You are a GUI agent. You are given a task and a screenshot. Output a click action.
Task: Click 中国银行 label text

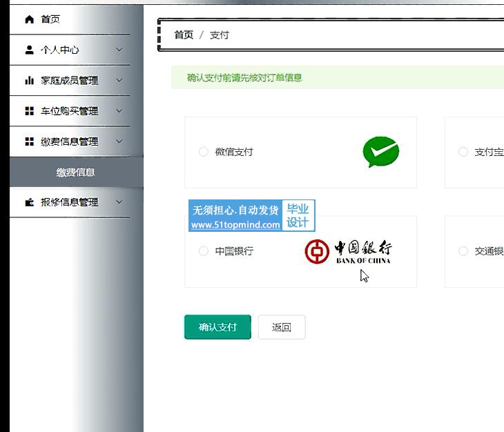pyautogui.click(x=234, y=251)
